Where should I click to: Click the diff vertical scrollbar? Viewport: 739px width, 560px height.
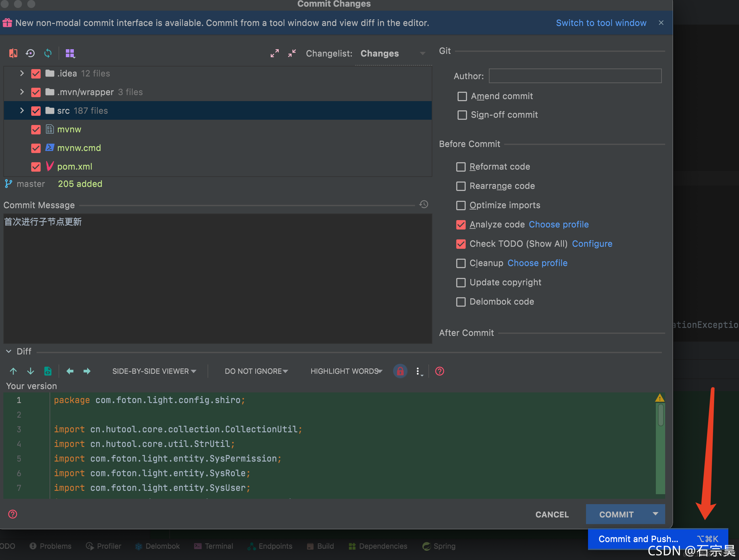pos(661,414)
